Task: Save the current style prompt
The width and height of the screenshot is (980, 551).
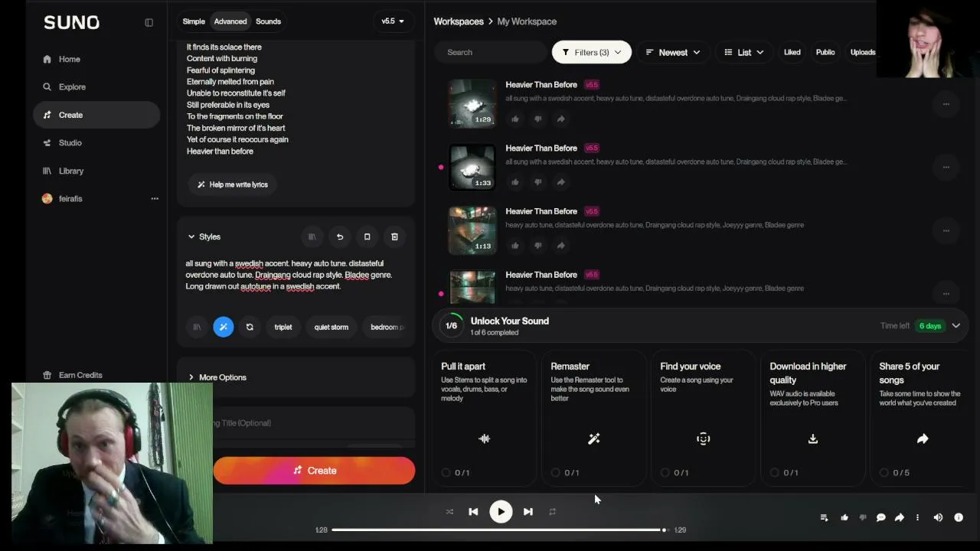Action: (367, 237)
